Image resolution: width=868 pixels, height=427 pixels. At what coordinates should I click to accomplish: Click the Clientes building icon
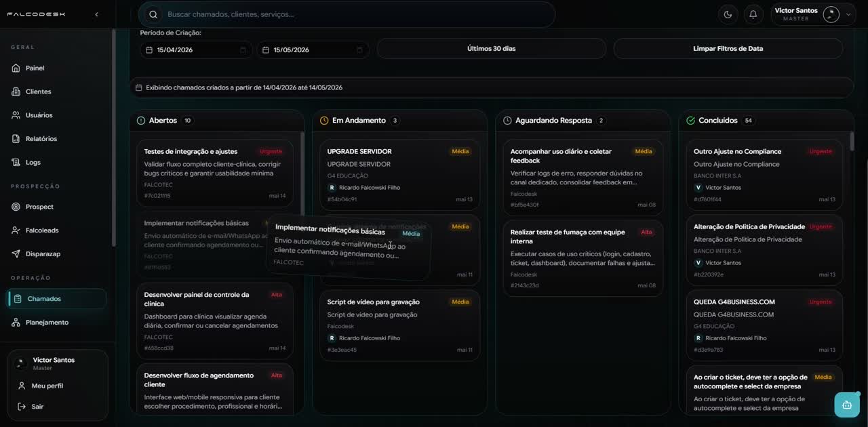pyautogui.click(x=16, y=91)
